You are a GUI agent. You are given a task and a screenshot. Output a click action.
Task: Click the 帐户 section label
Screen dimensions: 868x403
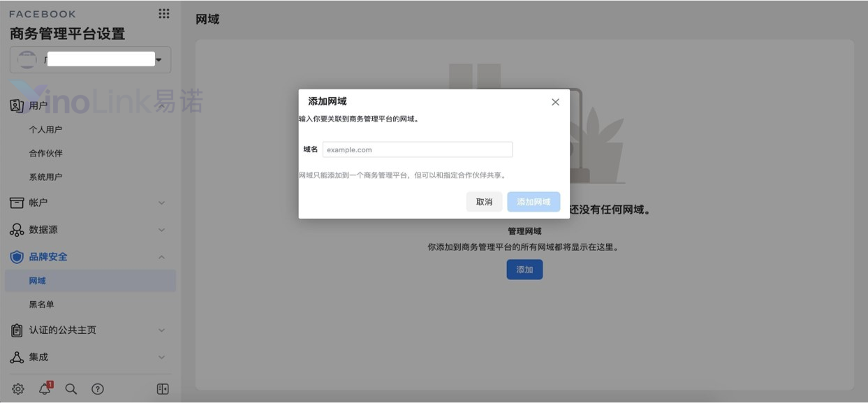[x=38, y=203]
